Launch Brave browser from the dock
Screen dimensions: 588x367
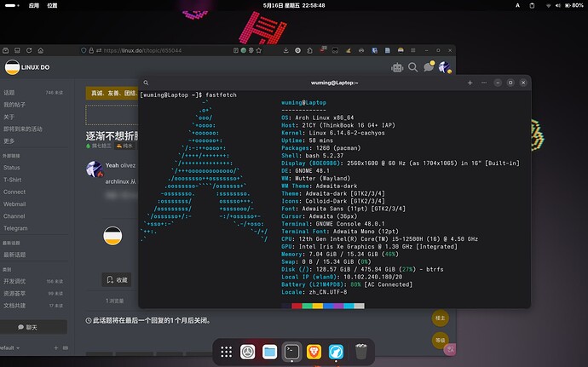(314, 352)
